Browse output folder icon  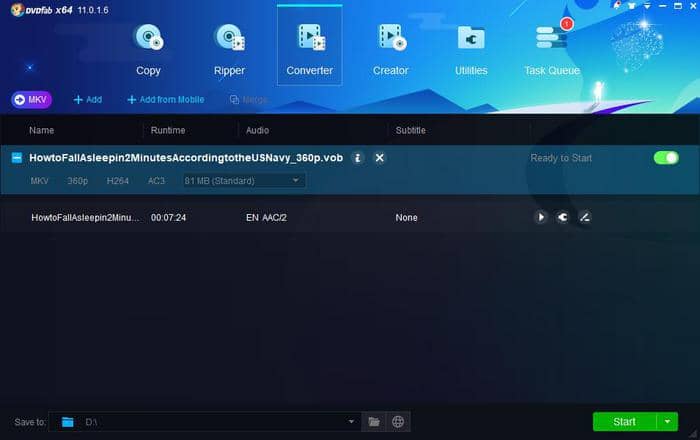click(x=374, y=422)
